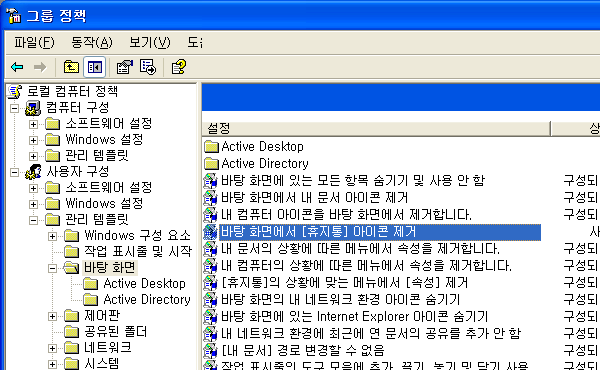Select 내 컴퓨터 아이콘을 바탕 화면에서 제거합니다 policy
This screenshot has width=600, height=370.
click(346, 214)
